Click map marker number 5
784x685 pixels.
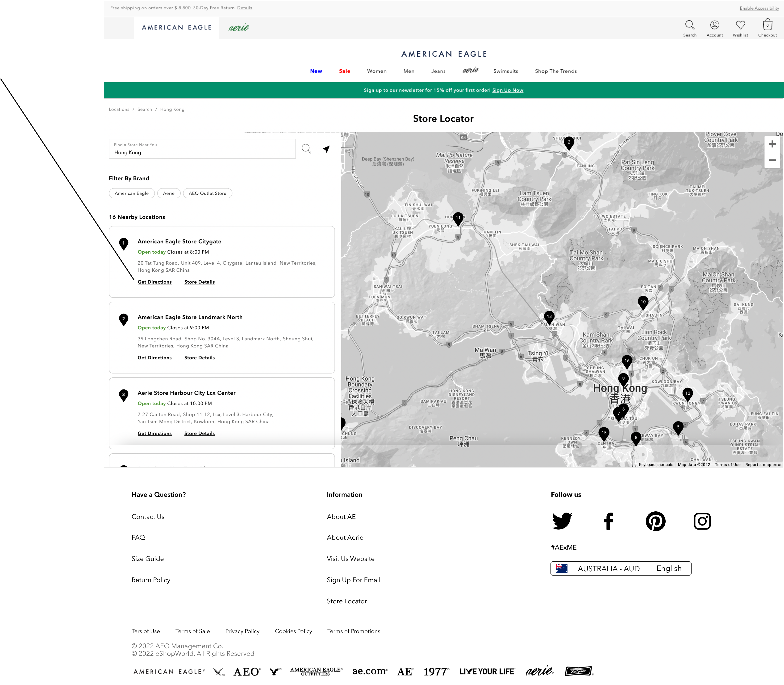(678, 428)
